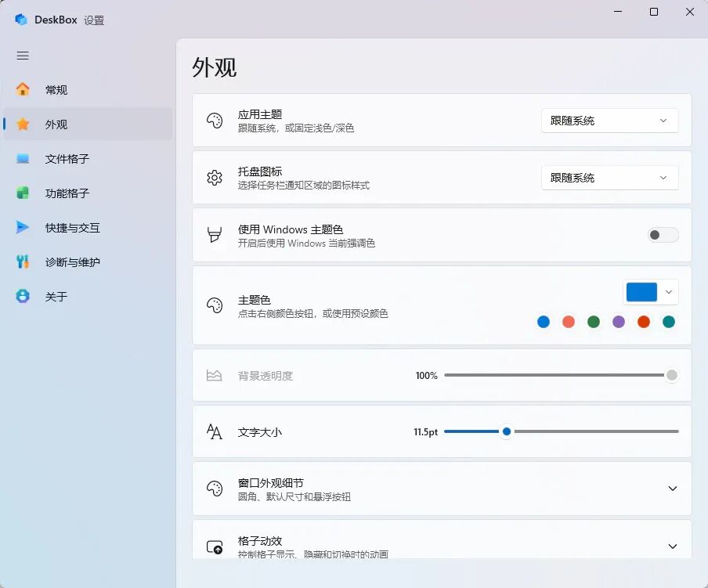Click the 11.5pt text size value
Viewport: 708px width, 588px height.
[x=426, y=432]
